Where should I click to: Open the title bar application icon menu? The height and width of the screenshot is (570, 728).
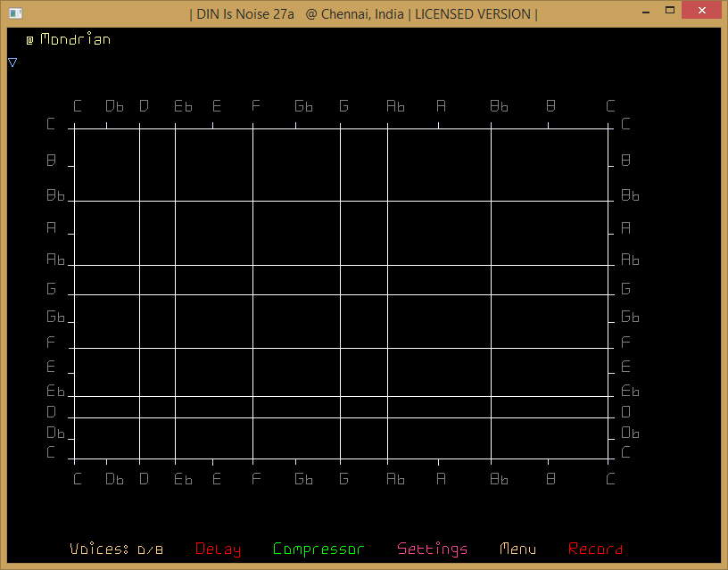coord(15,13)
